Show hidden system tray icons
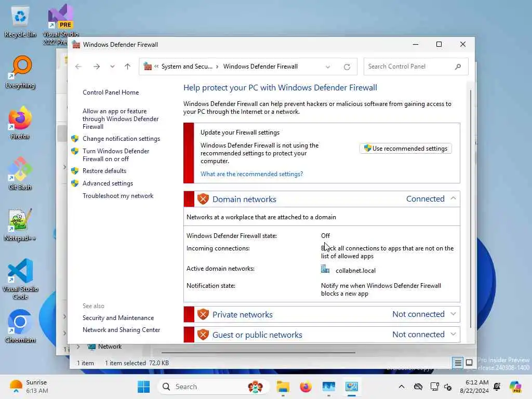 point(402,387)
